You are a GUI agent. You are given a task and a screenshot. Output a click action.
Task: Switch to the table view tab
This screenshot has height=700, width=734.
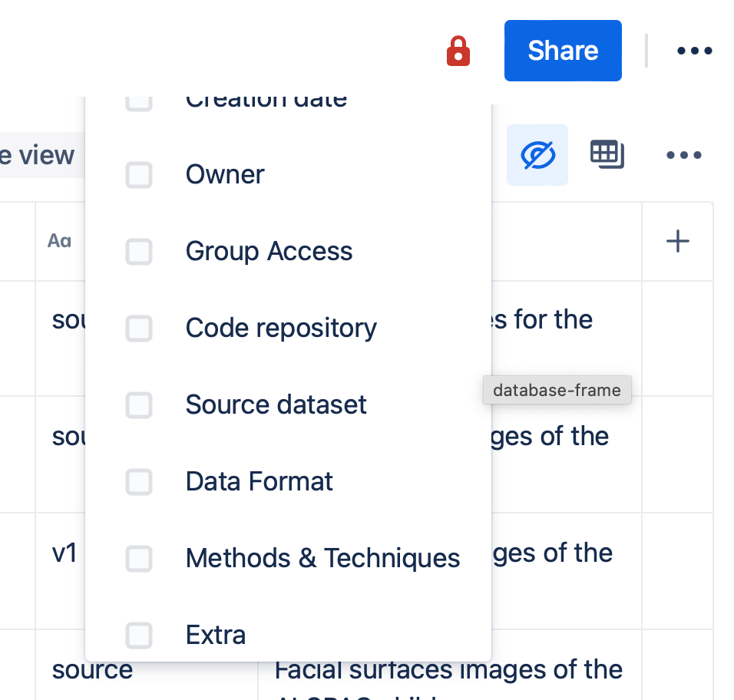coord(38,155)
